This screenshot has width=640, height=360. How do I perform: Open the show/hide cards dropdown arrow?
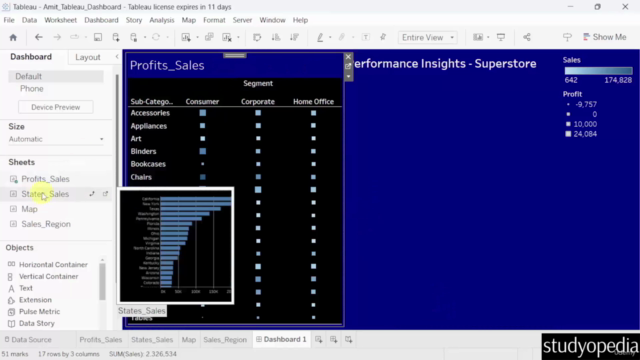pyautogui.click(x=488, y=38)
